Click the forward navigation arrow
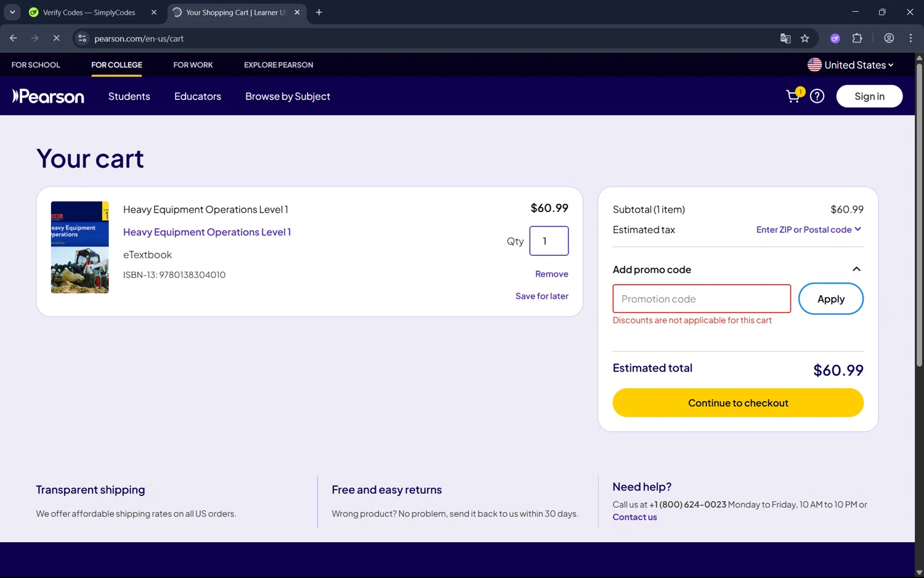This screenshot has height=578, width=924. point(34,38)
